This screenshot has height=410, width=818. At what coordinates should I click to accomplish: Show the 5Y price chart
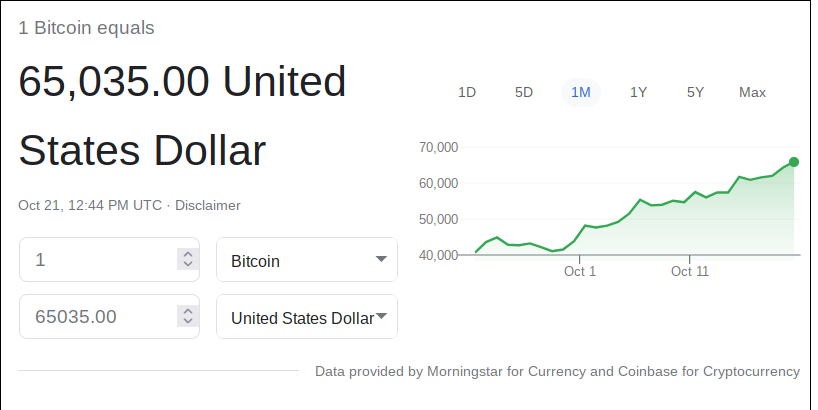tap(695, 92)
